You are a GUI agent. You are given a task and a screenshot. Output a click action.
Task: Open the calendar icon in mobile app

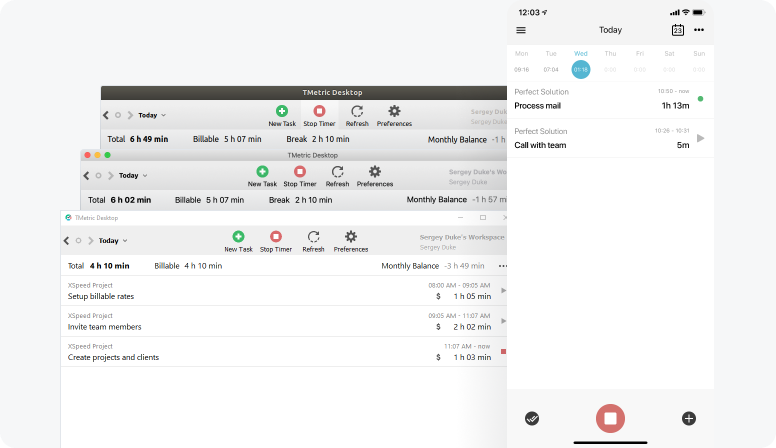(678, 30)
